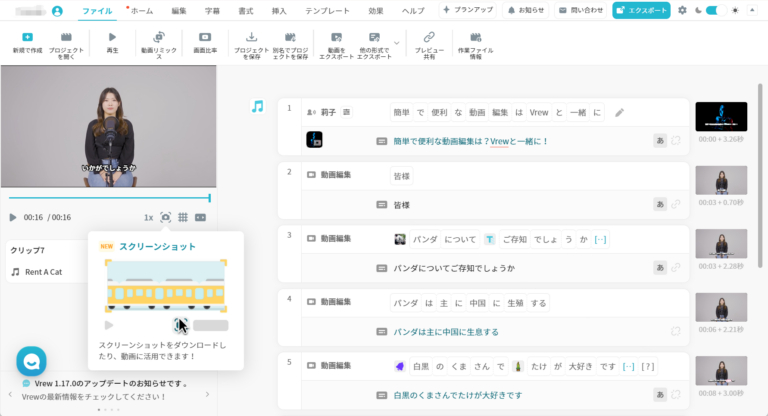Click subtitle text パンダについてご存知でしょうか

pyautogui.click(x=454, y=268)
